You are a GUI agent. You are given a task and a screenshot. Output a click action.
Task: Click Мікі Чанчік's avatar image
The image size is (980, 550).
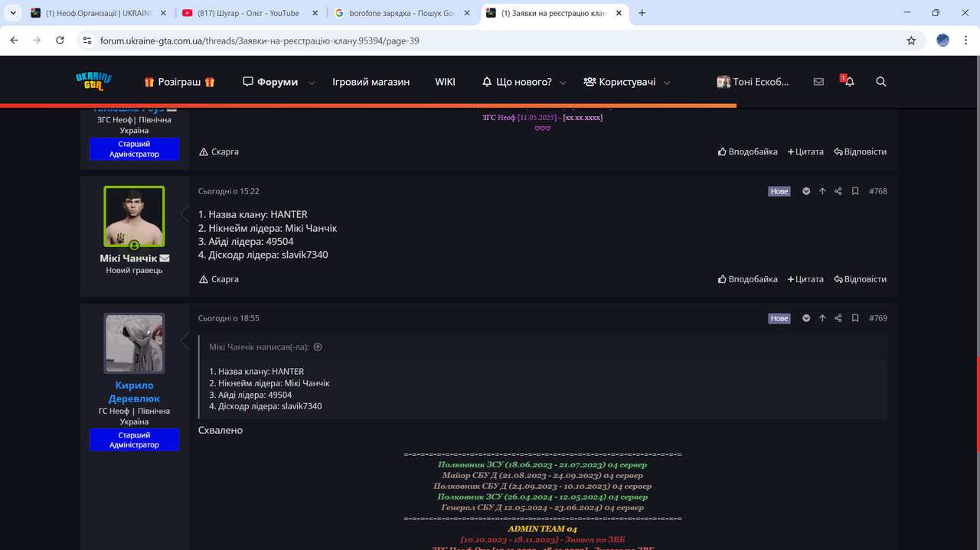(134, 216)
